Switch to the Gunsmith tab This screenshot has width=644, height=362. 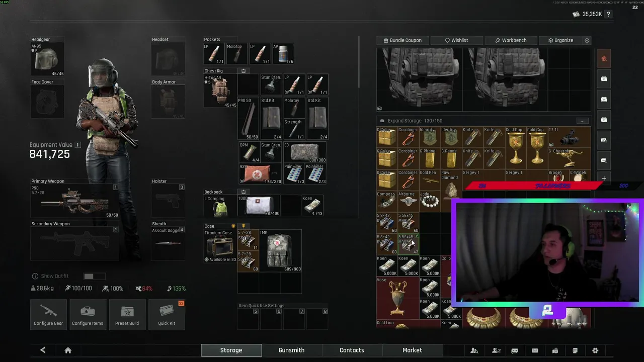point(291,350)
